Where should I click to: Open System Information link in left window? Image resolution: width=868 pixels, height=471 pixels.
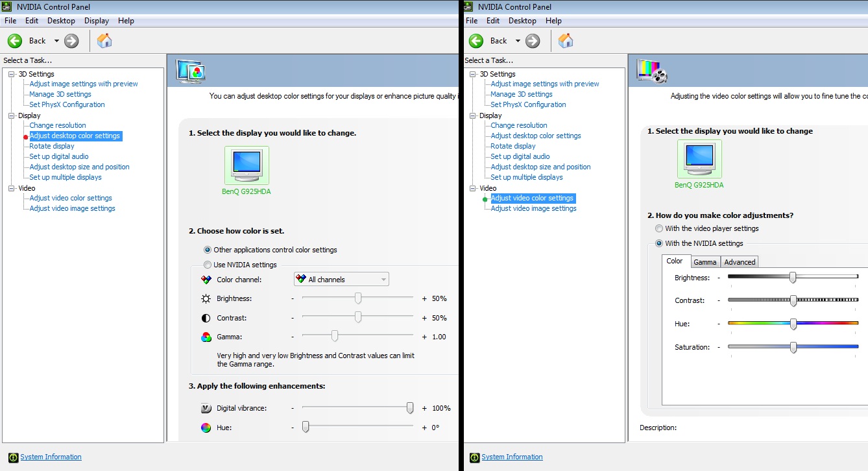coord(51,457)
